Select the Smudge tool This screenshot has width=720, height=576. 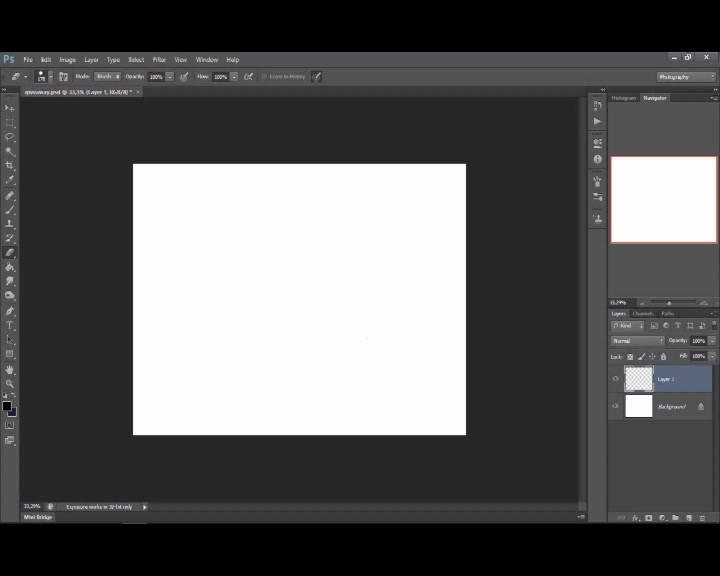[x=9, y=281]
